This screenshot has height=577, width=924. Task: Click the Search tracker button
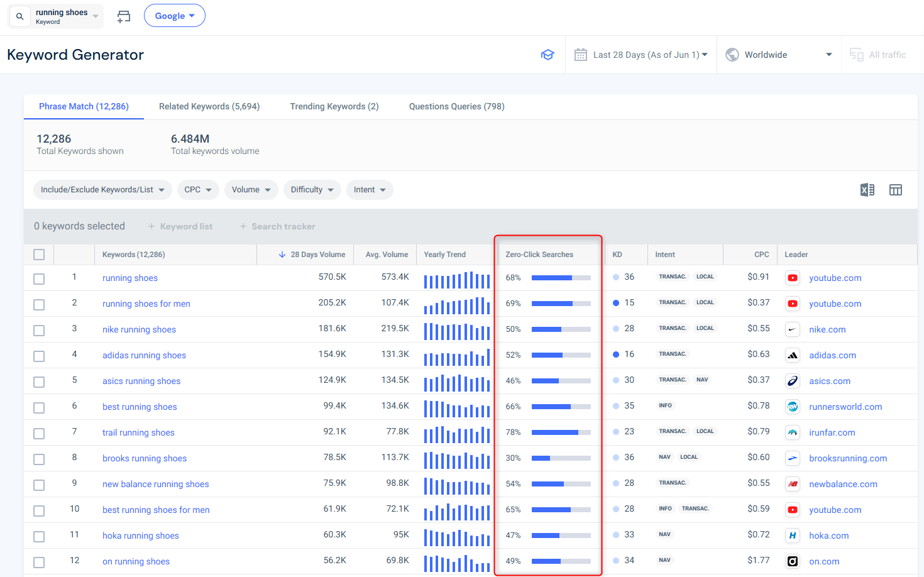pos(278,226)
